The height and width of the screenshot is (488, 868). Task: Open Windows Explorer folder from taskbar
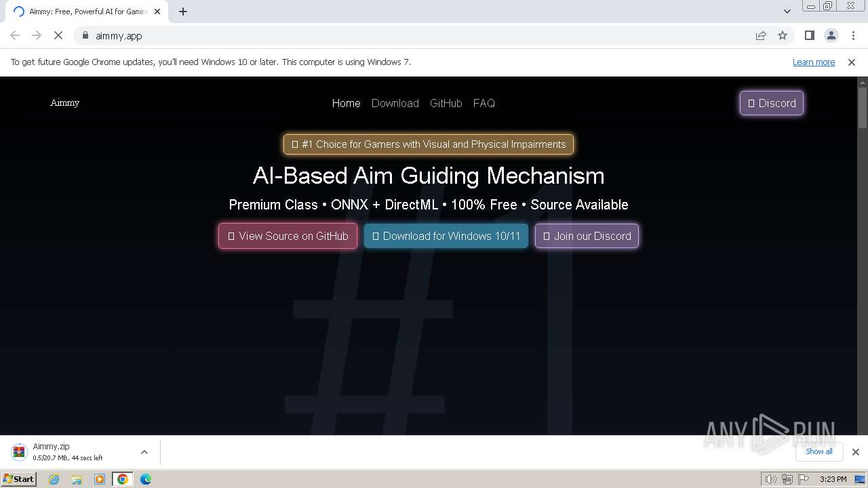[x=77, y=479]
